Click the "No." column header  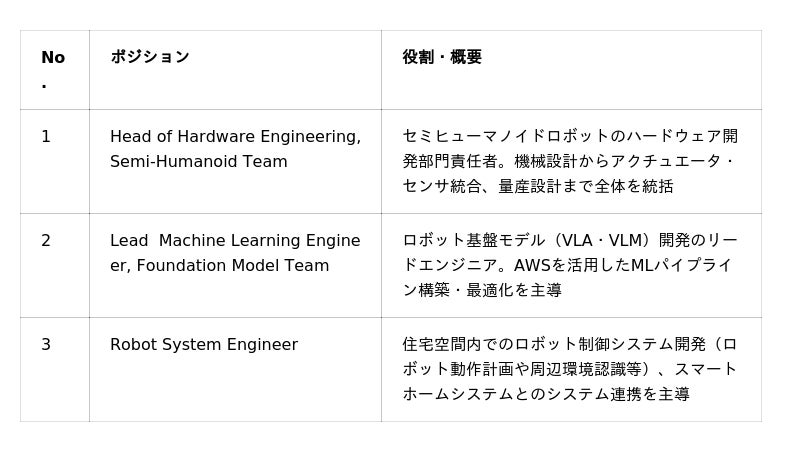pos(53,69)
